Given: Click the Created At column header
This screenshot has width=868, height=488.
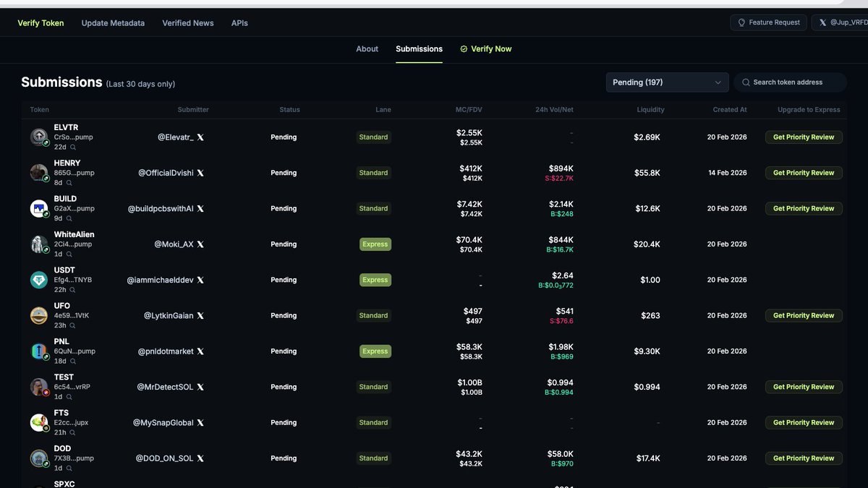Looking at the screenshot, I should coord(730,110).
